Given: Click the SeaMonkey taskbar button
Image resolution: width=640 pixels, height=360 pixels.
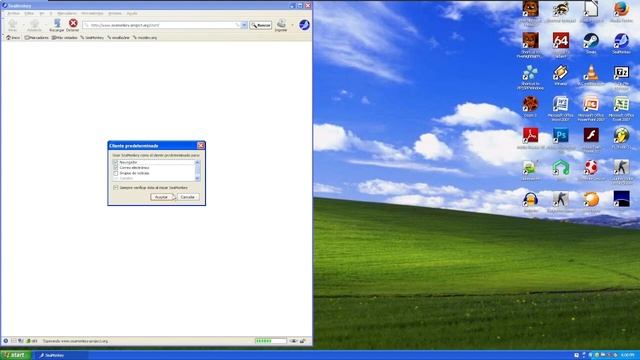Looking at the screenshot, I should click(x=61, y=355).
